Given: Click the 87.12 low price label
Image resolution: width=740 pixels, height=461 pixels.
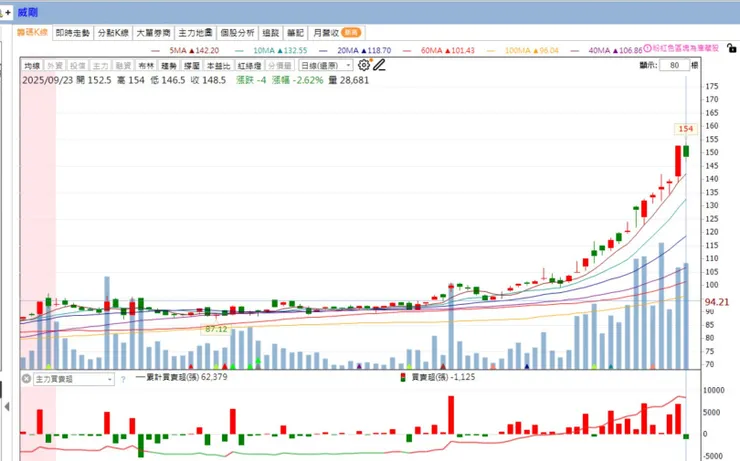Looking at the screenshot, I should [216, 329].
